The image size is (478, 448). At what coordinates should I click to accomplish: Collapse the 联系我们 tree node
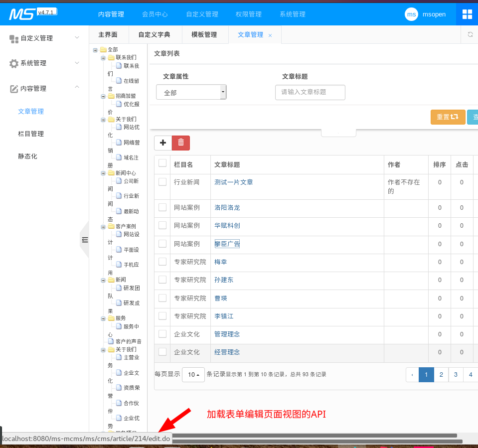click(x=103, y=58)
